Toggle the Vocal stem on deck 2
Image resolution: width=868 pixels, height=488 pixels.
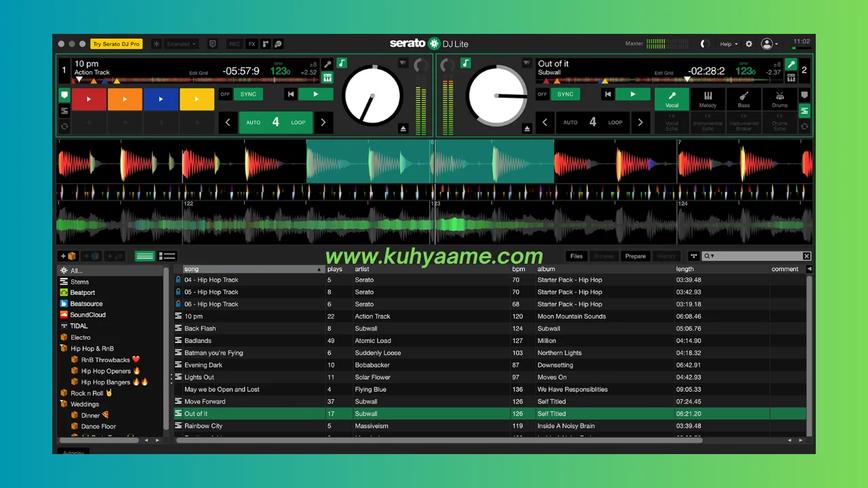(x=672, y=99)
